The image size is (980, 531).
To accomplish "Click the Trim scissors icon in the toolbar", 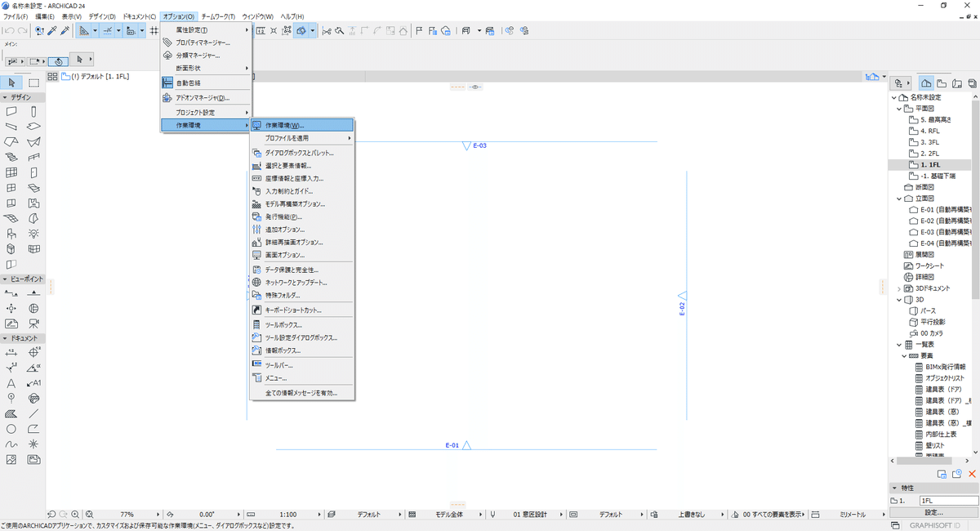I will [x=327, y=31].
